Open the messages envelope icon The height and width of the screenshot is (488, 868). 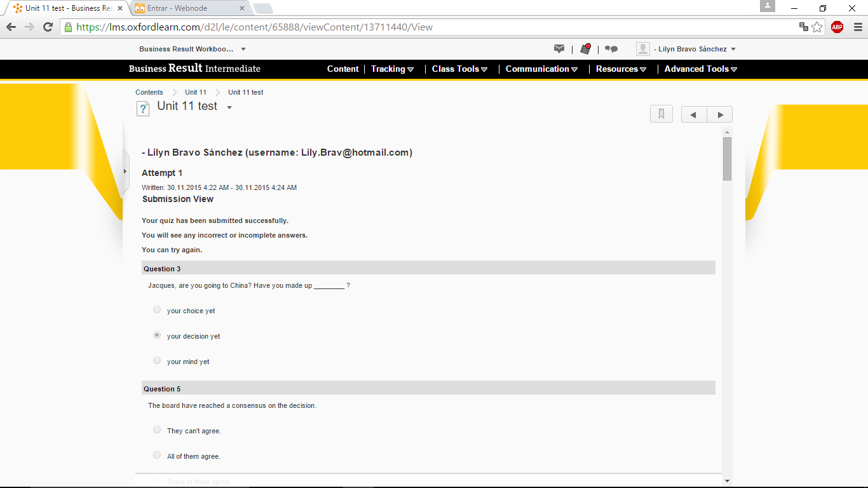pos(559,49)
